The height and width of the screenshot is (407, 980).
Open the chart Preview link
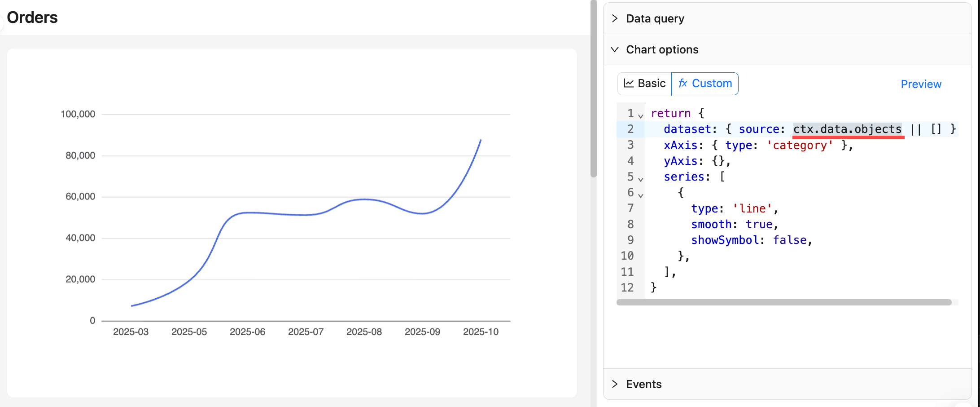(x=921, y=84)
